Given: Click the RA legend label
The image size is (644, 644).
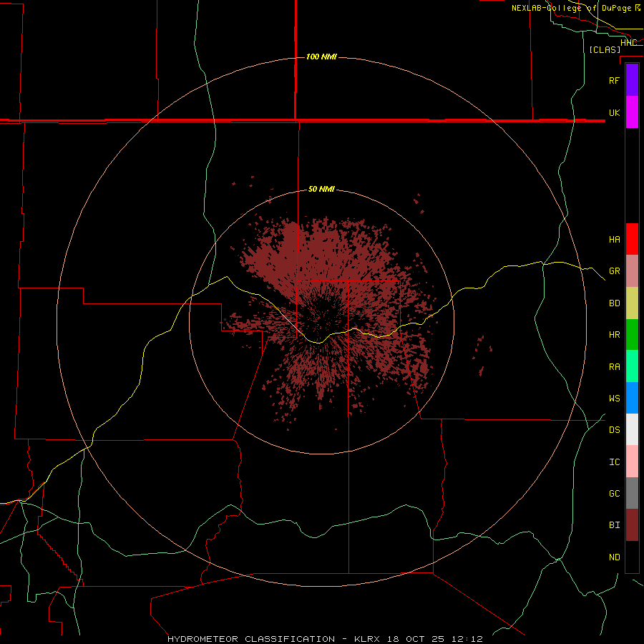Looking at the screenshot, I should [x=614, y=367].
